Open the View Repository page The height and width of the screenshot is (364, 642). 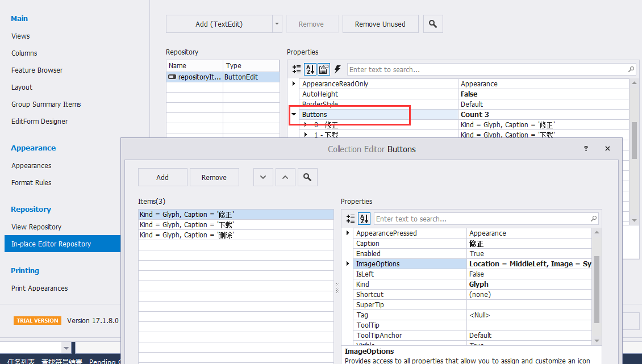[x=36, y=227]
